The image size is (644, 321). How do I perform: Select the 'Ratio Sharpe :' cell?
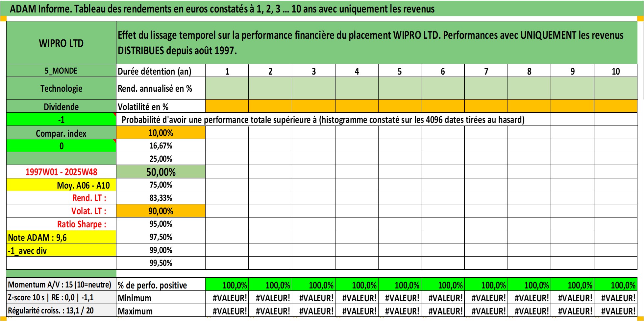pyautogui.click(x=61, y=224)
